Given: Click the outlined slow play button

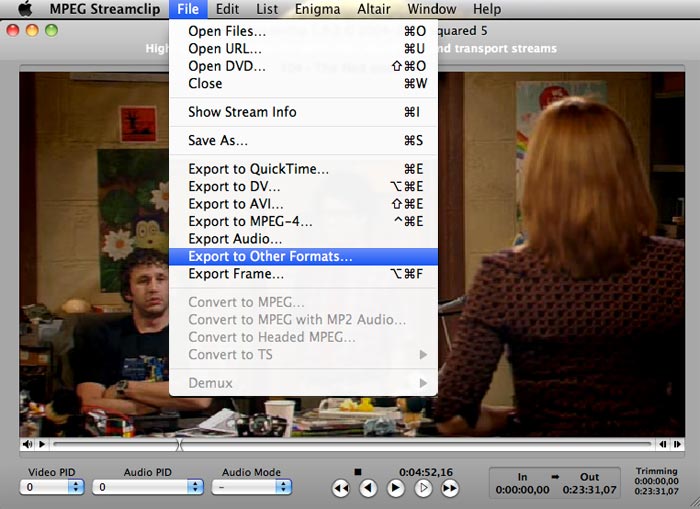Looking at the screenshot, I should tap(423, 488).
